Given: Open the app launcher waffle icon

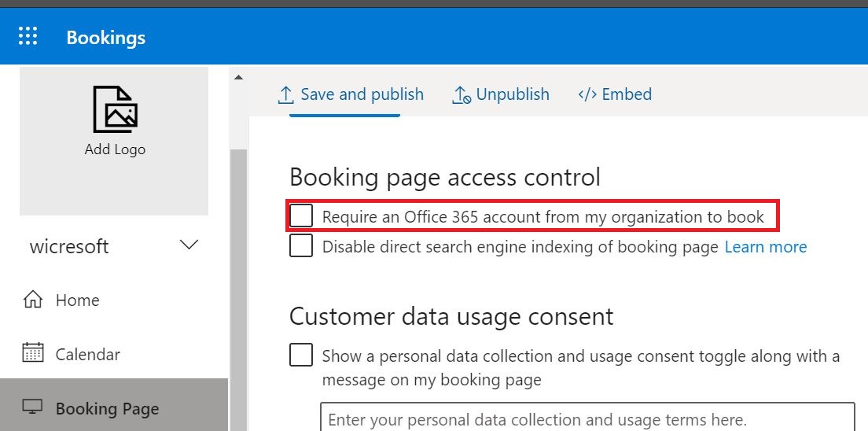Looking at the screenshot, I should 28,36.
